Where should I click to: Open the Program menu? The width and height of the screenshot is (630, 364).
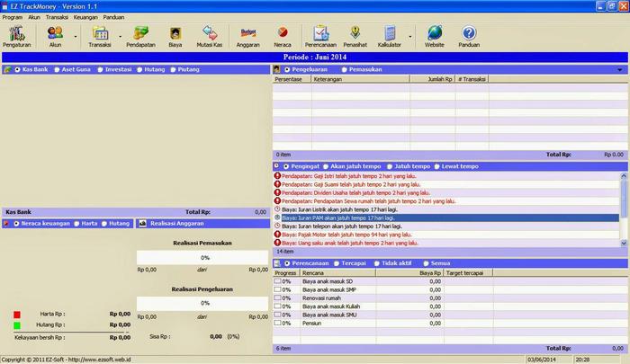13,16
